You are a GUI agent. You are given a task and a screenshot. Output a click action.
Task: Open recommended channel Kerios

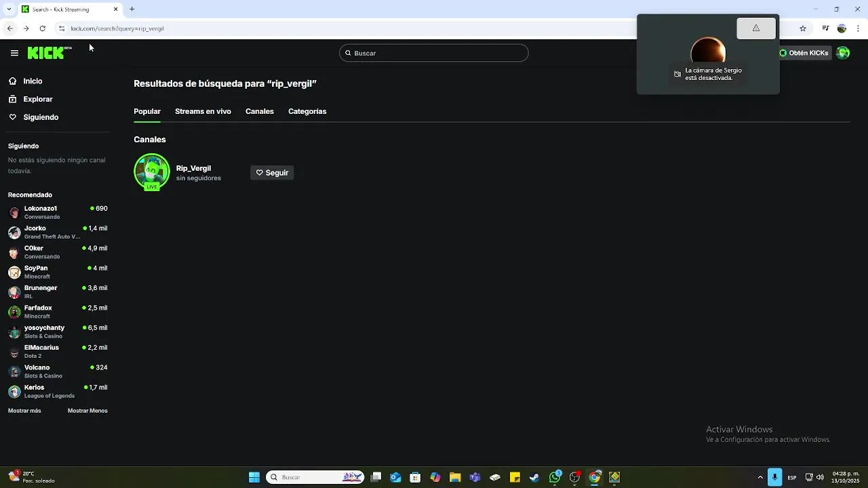pos(58,391)
